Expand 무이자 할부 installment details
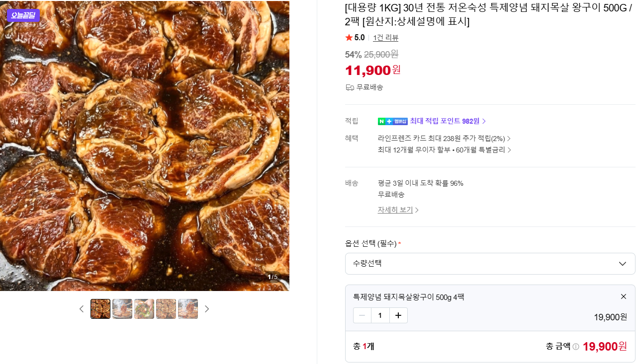637x364 pixels. [x=444, y=149]
